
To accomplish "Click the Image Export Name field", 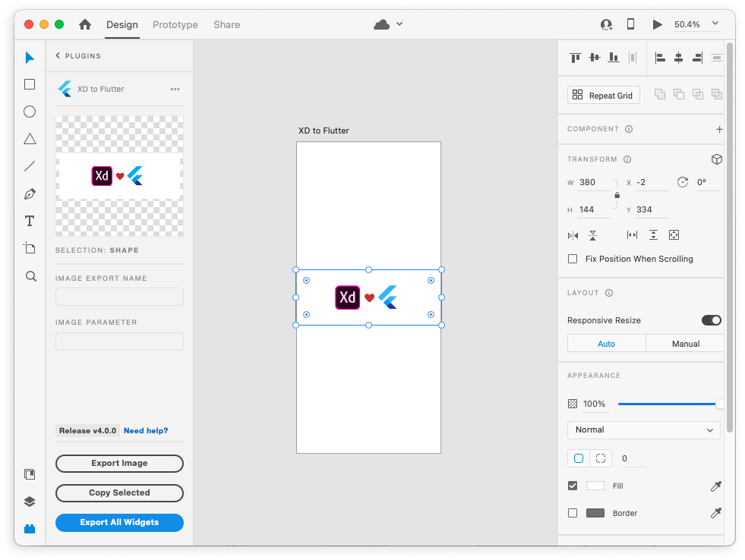I will click(x=119, y=297).
